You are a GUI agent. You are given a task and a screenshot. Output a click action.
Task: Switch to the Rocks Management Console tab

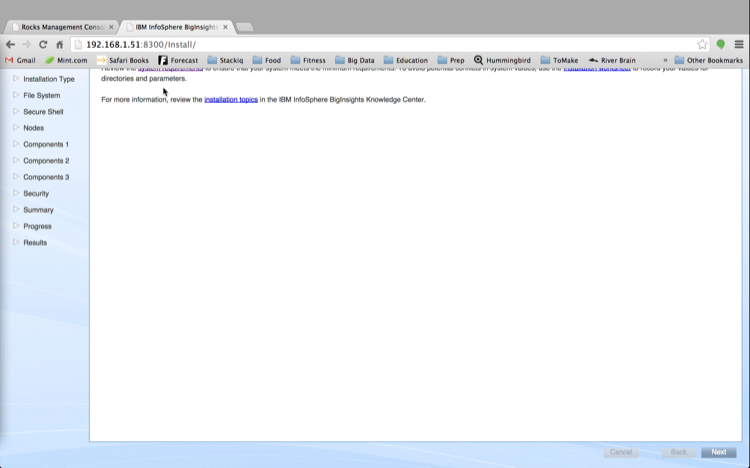pyautogui.click(x=61, y=27)
